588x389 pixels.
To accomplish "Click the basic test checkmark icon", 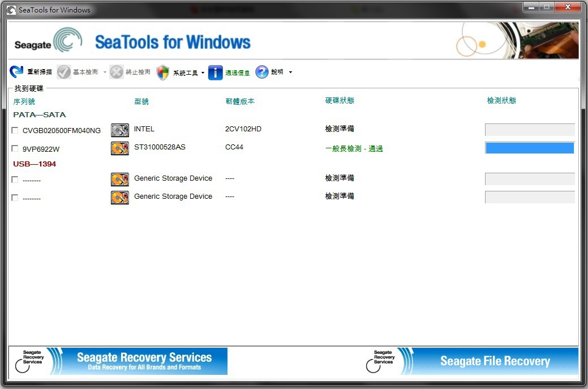I will [x=64, y=72].
